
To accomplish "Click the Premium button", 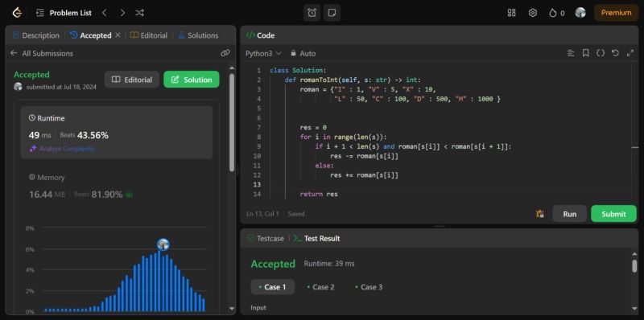I will 616,13.
